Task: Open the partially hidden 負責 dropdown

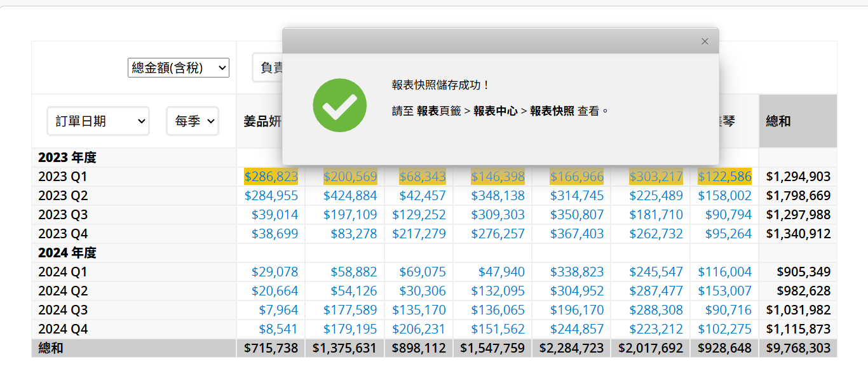Action: pos(268,67)
